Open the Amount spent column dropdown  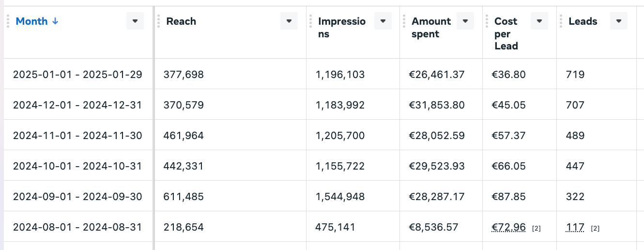click(465, 21)
